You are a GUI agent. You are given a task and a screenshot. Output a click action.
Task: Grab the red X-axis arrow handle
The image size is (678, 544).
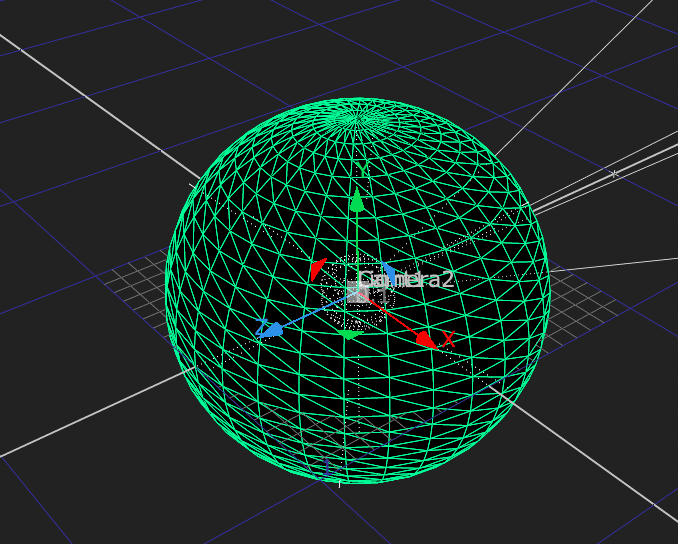426,340
